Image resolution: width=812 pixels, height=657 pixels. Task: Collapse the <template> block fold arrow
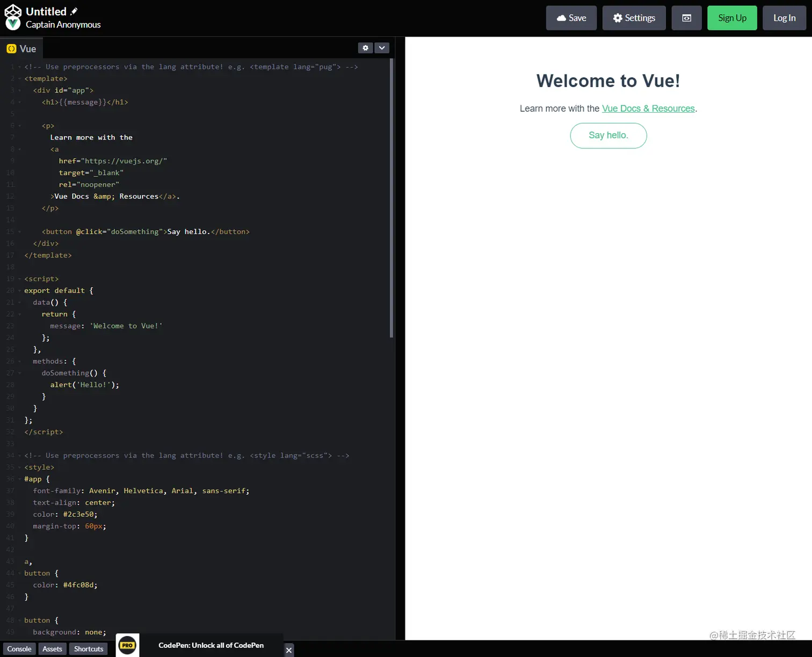click(x=19, y=79)
